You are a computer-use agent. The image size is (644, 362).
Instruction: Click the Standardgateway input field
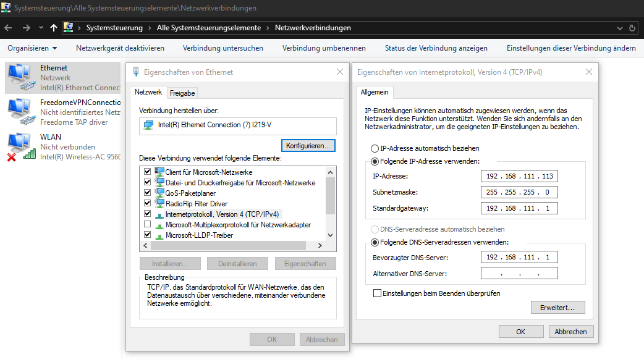click(x=519, y=208)
